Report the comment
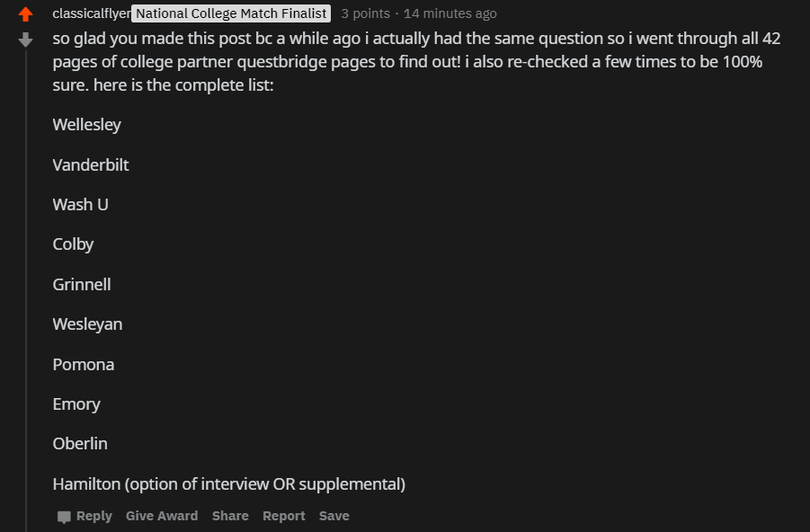Viewport: 810px width, 532px height. (283, 515)
